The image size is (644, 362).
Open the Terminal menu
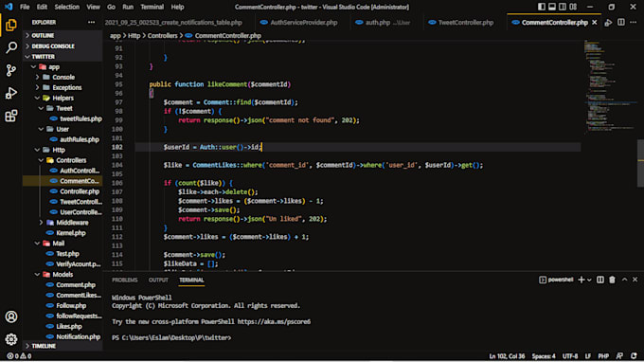152,7
